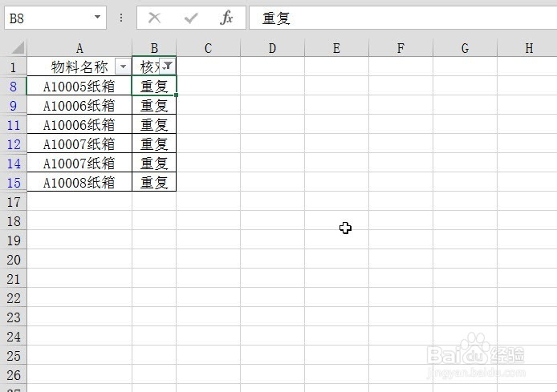Select row 14 header
Viewport: 557px width, 392px height.
click(14, 164)
